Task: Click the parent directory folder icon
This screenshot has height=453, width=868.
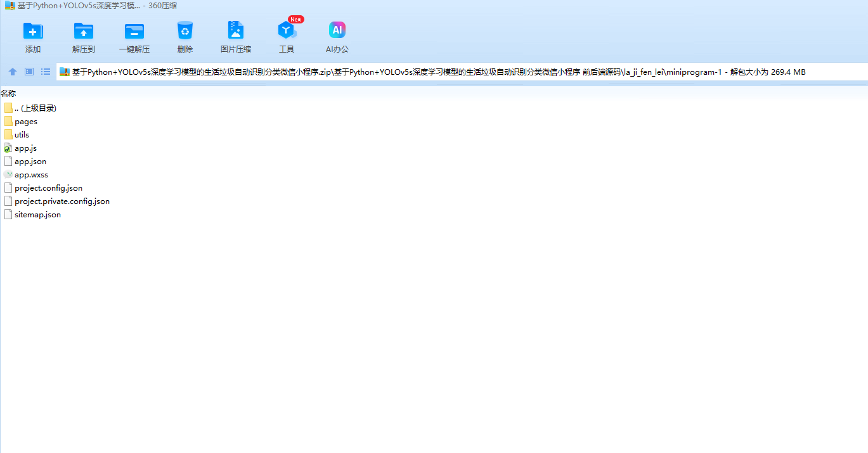Action: pyautogui.click(x=8, y=108)
